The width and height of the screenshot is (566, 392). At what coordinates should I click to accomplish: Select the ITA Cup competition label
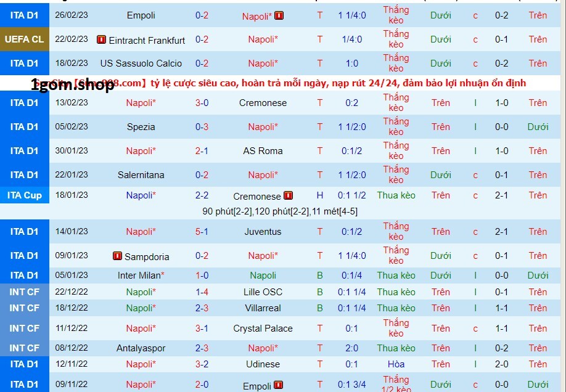click(x=24, y=195)
